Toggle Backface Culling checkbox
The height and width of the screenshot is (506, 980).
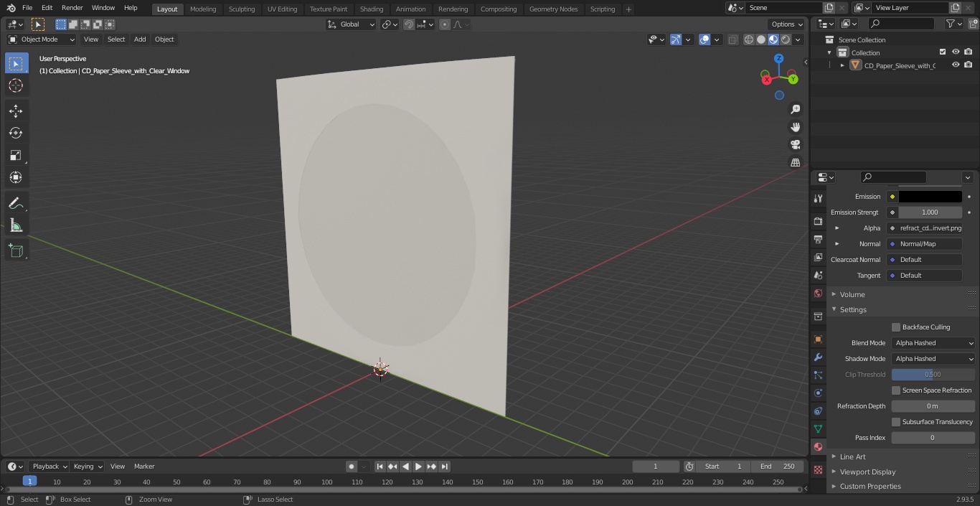[896, 327]
